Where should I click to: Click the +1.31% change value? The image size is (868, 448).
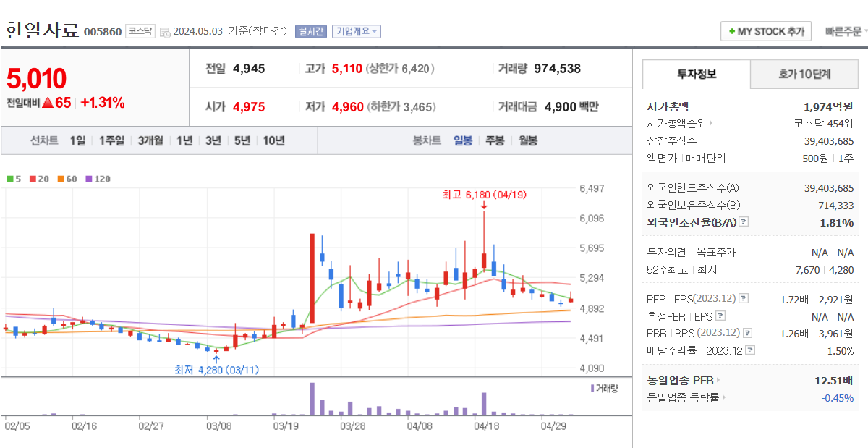(102, 103)
